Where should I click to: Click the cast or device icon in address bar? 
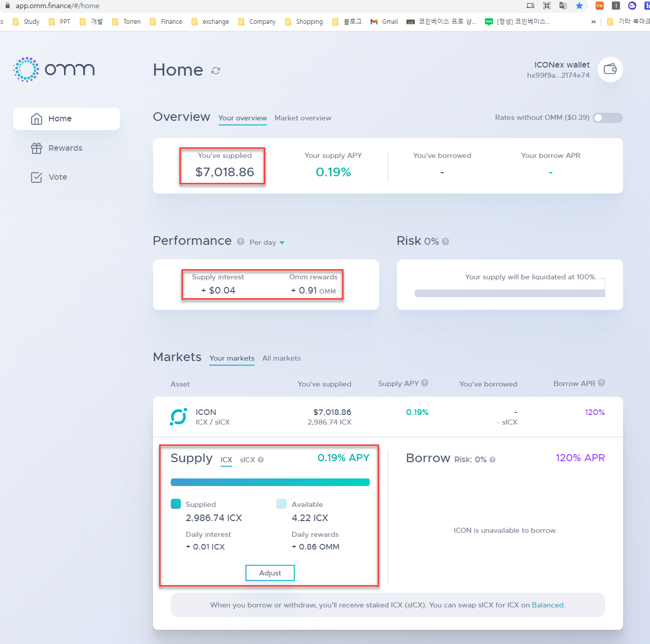coord(531,6)
